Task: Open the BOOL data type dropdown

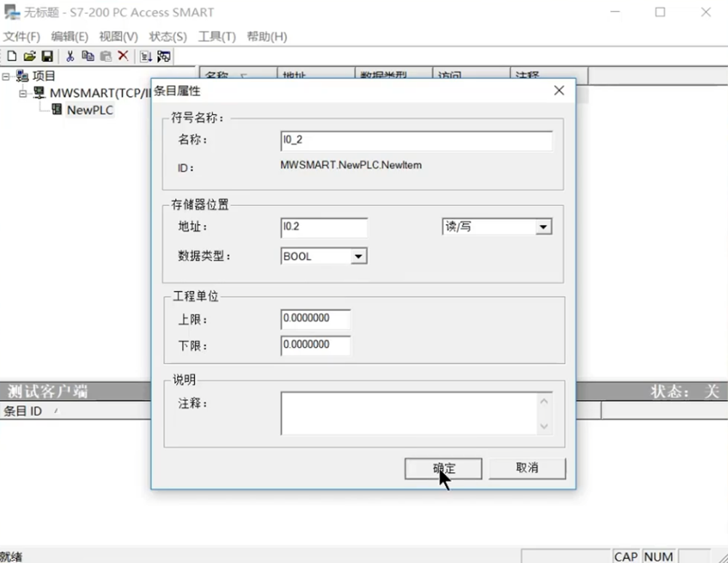Action: (x=357, y=257)
